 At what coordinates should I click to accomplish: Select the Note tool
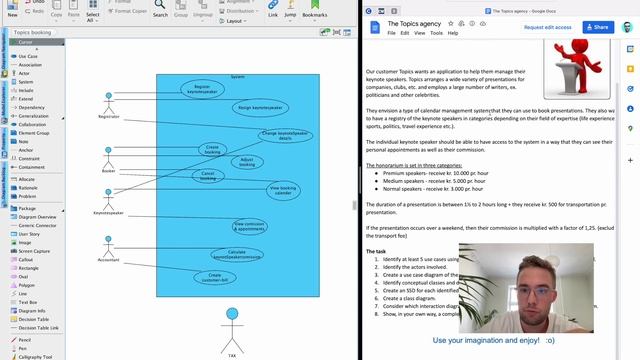(x=23, y=142)
